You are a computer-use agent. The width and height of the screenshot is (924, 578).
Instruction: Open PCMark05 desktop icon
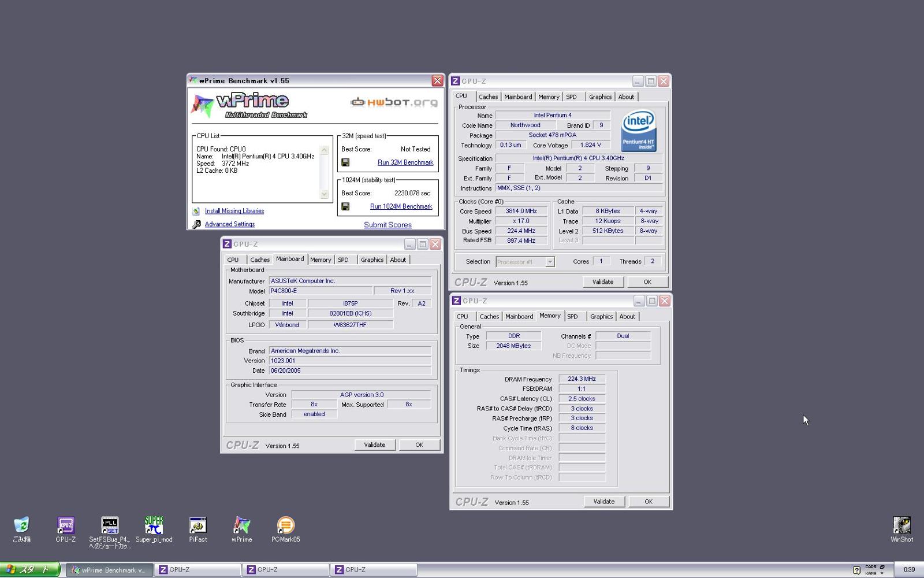(x=285, y=525)
